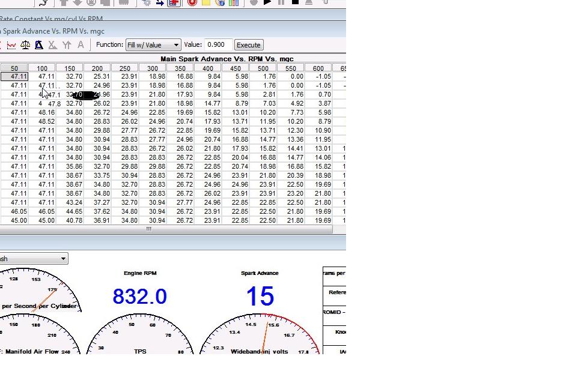Select the cell with value 44.65
Viewport: 578px width, 392px height.
click(x=70, y=211)
